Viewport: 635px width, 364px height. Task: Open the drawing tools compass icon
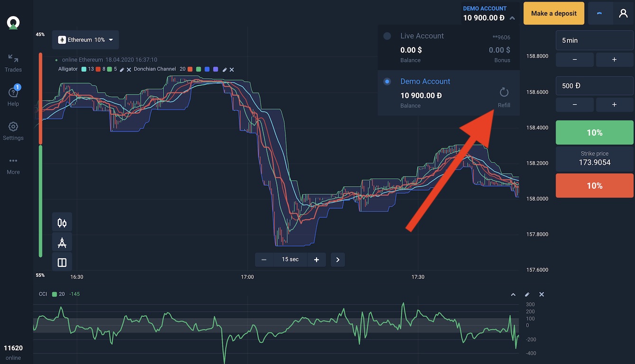tap(62, 243)
